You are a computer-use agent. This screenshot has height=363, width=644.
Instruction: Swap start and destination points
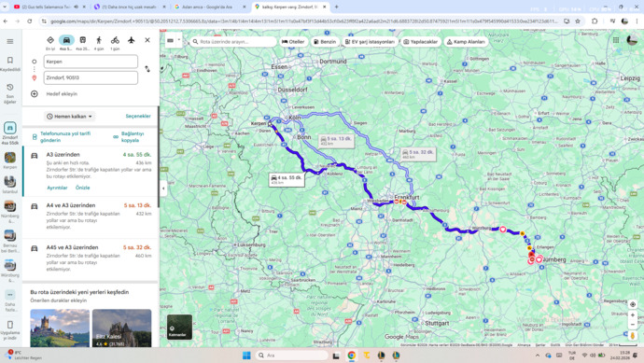147,69
